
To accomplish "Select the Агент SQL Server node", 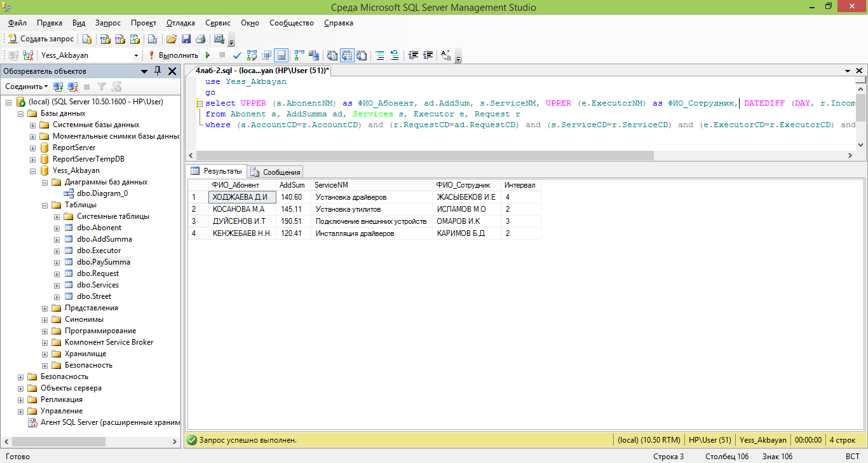I will pyautogui.click(x=111, y=422).
